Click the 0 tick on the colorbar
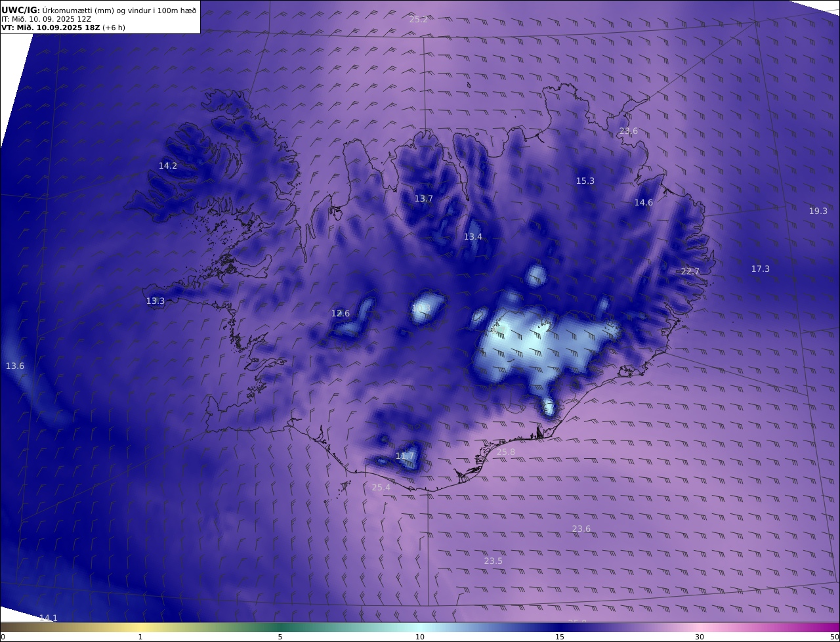This screenshot has width=840, height=642. point(3,637)
